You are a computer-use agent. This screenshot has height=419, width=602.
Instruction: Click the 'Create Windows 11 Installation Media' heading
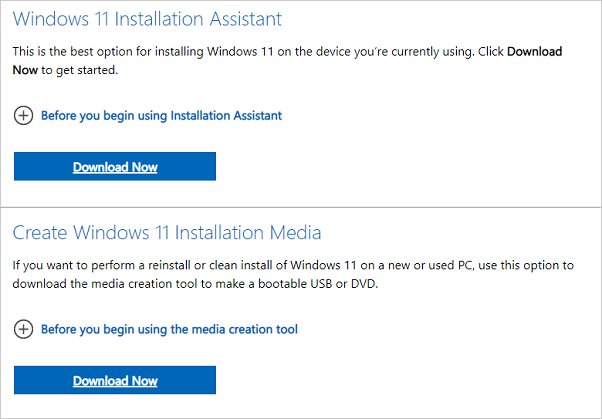[167, 233]
